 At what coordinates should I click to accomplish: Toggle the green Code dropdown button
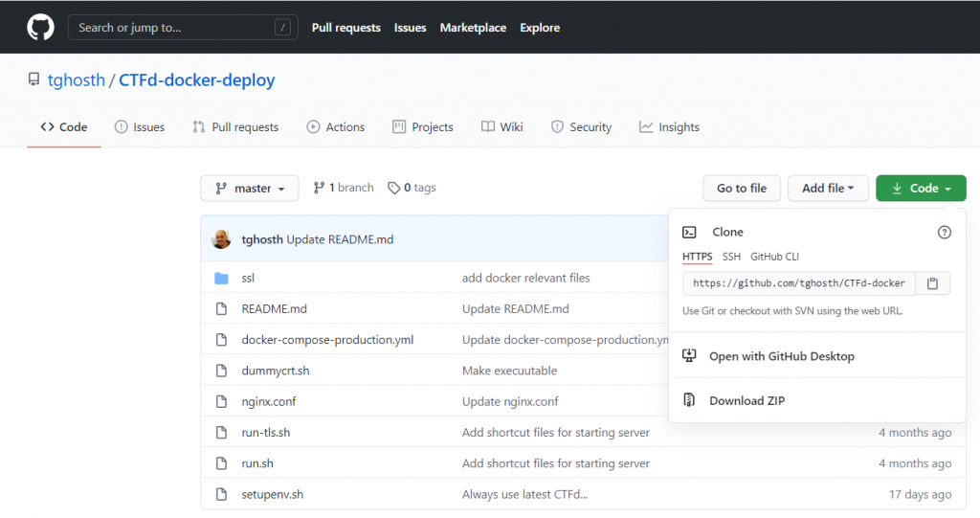click(920, 189)
